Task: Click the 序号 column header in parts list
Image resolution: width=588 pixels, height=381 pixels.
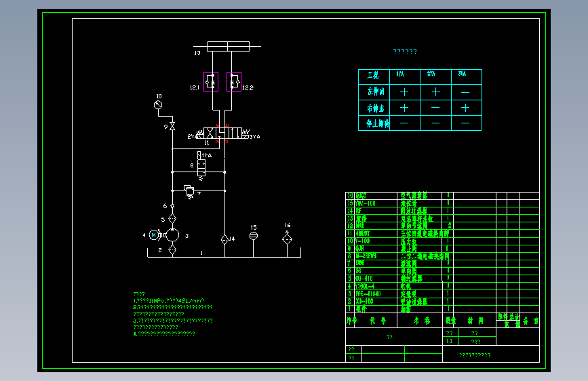Action: coord(351,321)
